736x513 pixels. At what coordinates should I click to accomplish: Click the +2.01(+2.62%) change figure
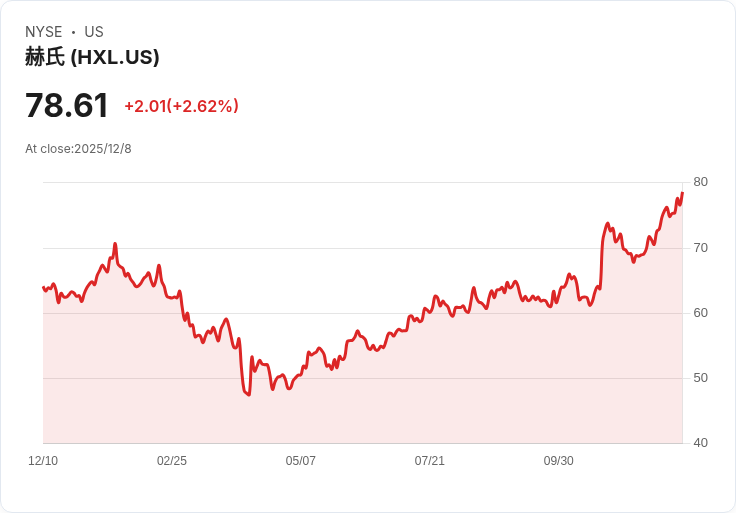tap(181, 106)
